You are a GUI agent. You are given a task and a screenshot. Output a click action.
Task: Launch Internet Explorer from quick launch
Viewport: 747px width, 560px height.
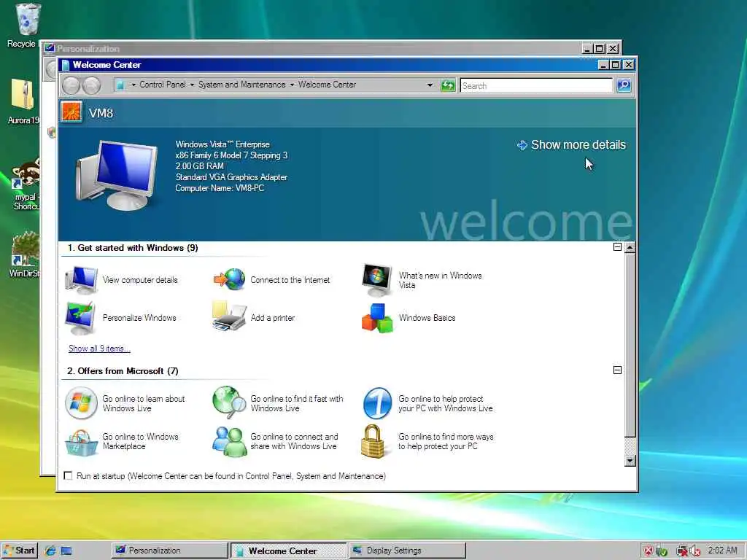coord(50,551)
